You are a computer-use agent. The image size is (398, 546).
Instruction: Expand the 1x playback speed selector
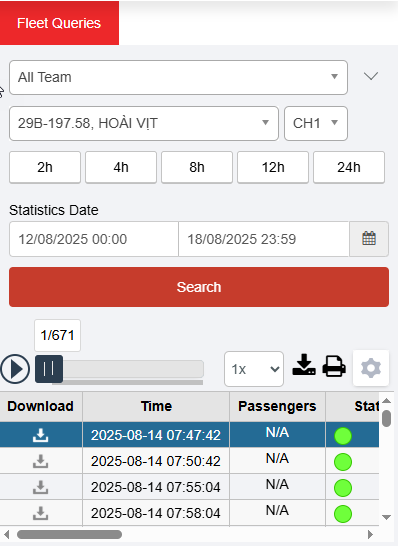254,369
